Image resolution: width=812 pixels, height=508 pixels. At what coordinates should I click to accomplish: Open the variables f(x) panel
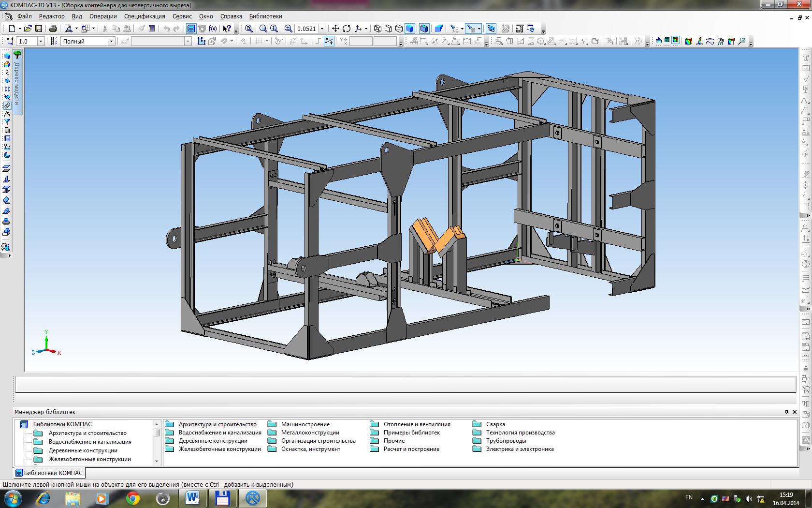tap(213, 29)
